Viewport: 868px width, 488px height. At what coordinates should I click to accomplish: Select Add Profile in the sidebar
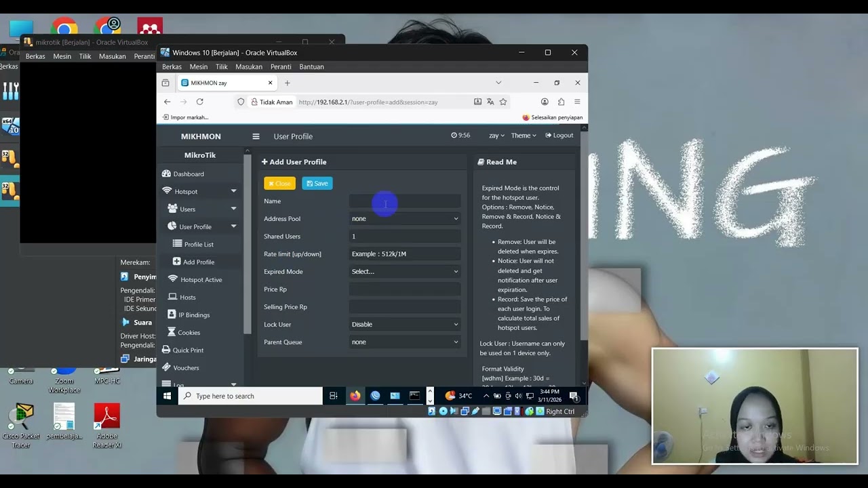click(x=193, y=262)
